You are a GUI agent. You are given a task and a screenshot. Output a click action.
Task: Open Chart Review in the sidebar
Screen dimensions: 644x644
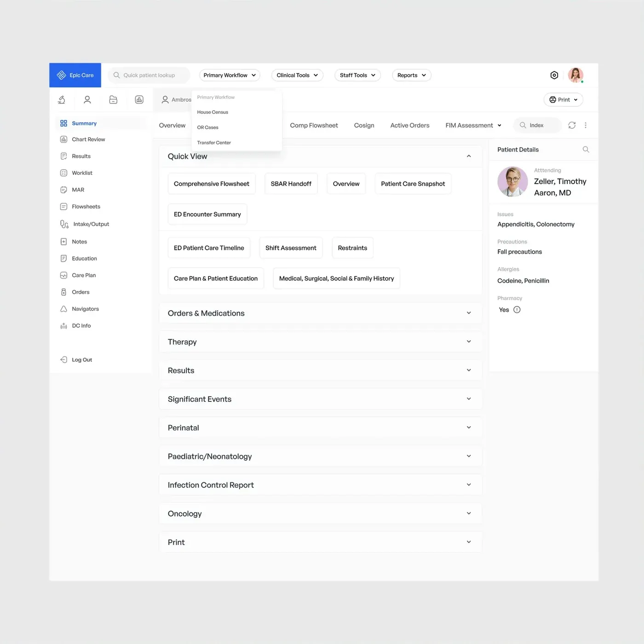click(x=88, y=139)
